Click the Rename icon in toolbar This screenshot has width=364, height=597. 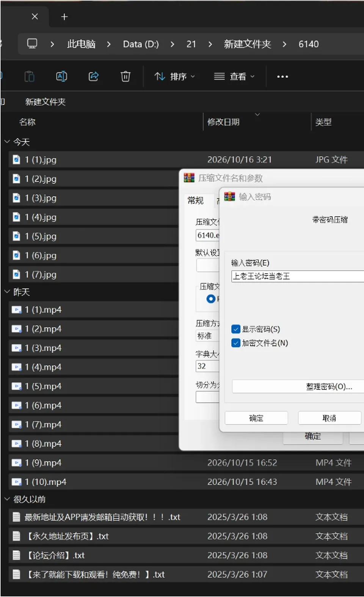pyautogui.click(x=61, y=77)
